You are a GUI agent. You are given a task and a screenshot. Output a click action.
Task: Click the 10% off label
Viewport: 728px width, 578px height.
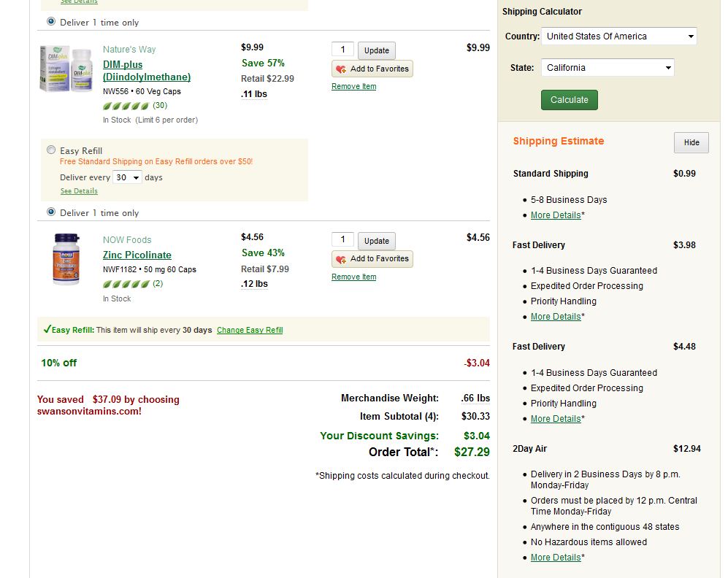click(x=58, y=363)
